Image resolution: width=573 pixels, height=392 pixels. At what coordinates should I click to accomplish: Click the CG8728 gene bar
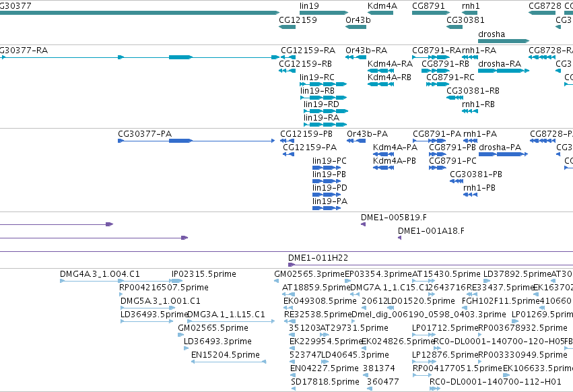pos(542,13)
